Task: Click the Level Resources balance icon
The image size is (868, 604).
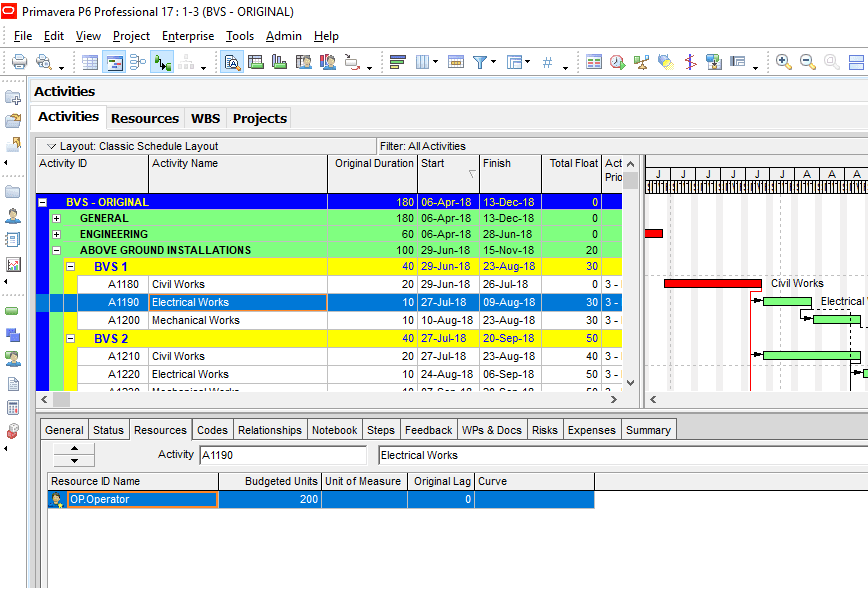Action: (642, 62)
